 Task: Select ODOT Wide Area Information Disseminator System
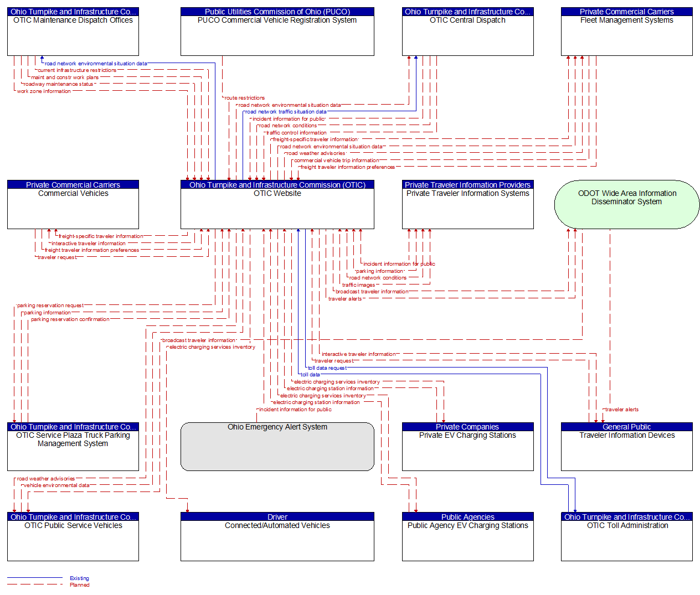tap(626, 204)
